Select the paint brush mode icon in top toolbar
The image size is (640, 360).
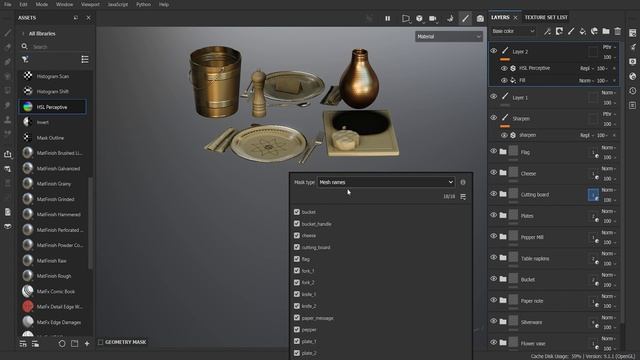click(465, 18)
